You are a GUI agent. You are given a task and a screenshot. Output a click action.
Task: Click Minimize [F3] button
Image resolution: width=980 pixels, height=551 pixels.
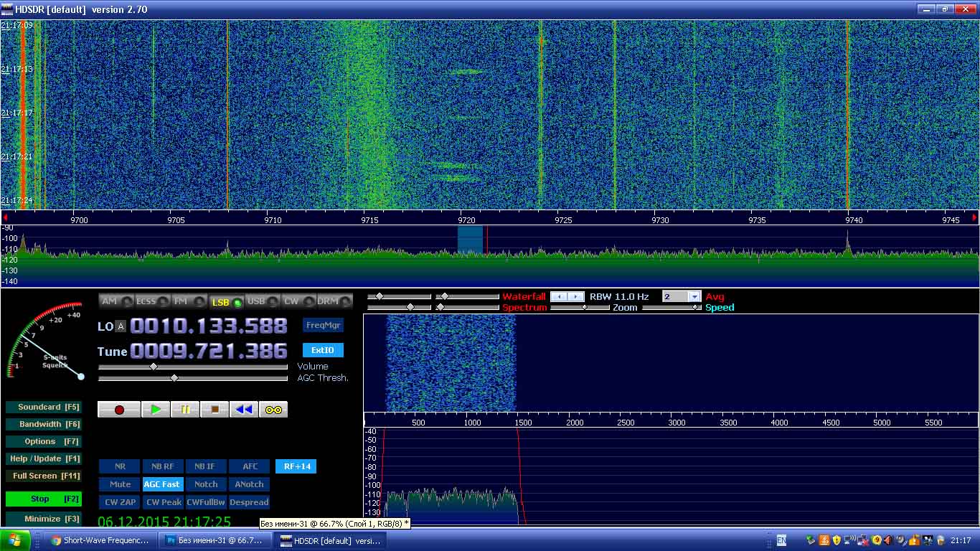tap(43, 519)
